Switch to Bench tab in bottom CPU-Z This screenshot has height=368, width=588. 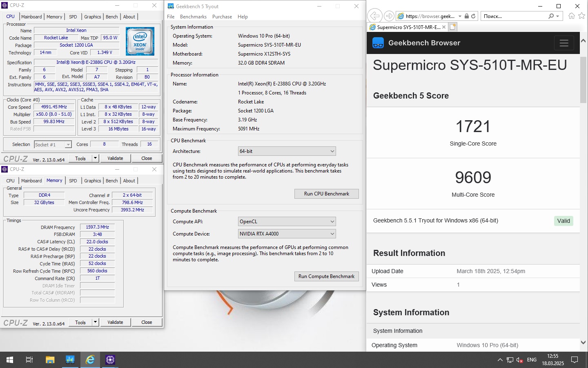click(x=111, y=181)
